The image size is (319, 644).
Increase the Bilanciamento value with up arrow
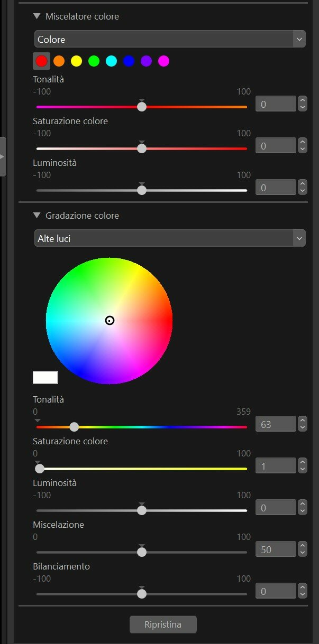[x=303, y=587]
